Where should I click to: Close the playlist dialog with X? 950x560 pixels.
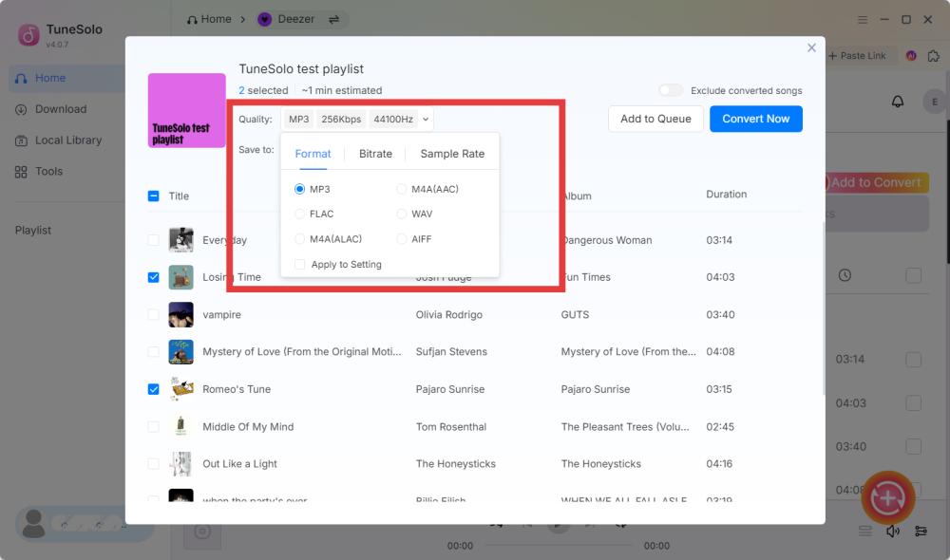click(x=811, y=47)
